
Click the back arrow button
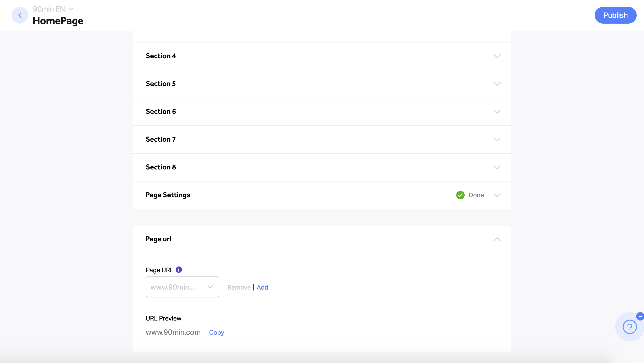(x=20, y=15)
